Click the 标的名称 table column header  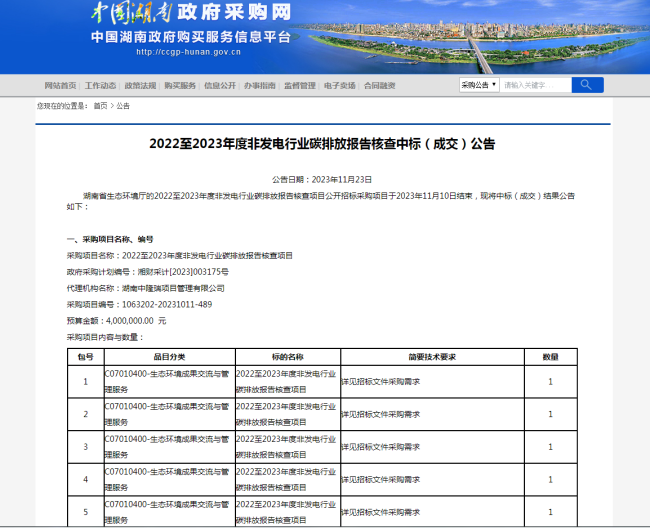pyautogui.click(x=287, y=356)
